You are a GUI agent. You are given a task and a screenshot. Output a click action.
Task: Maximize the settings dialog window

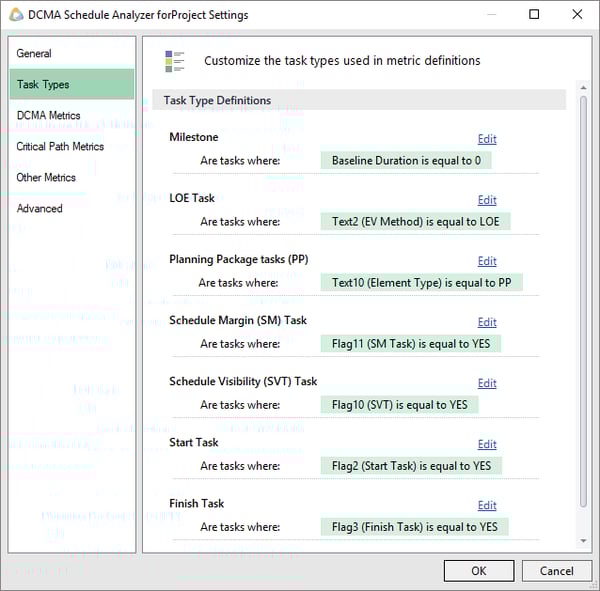(x=534, y=15)
